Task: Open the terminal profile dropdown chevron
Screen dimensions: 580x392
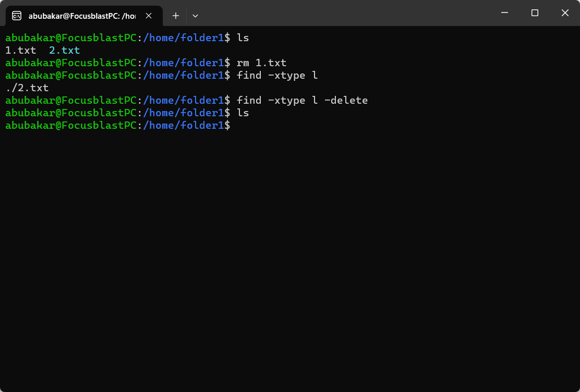Action: click(195, 16)
